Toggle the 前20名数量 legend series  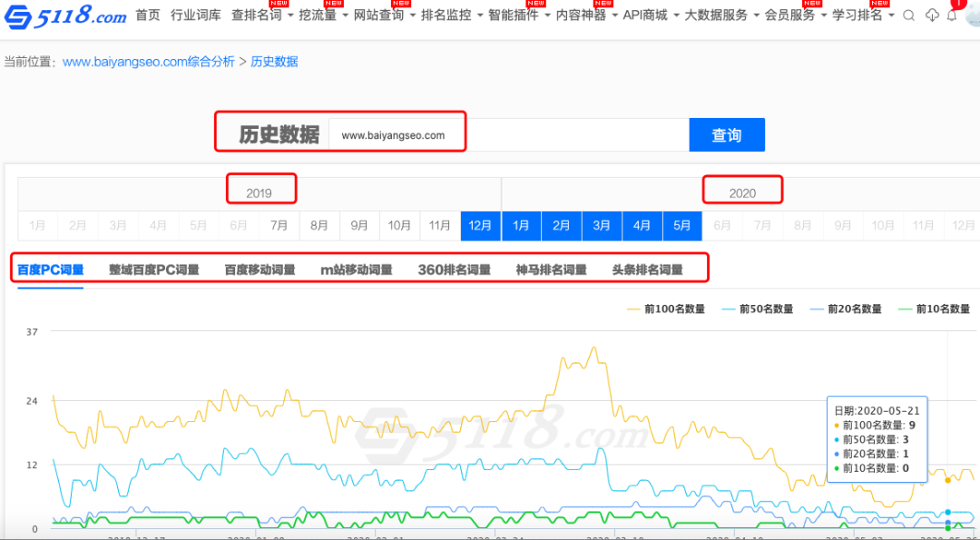[x=846, y=309]
